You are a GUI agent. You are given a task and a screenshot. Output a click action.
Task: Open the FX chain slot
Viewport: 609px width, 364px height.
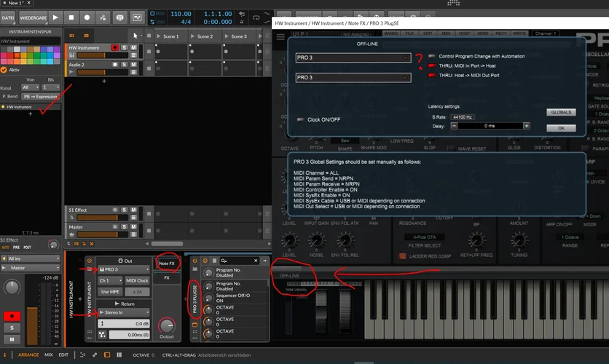167,278
